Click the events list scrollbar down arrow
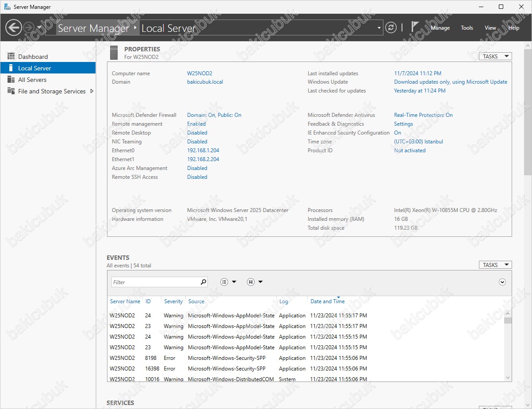 click(x=508, y=378)
